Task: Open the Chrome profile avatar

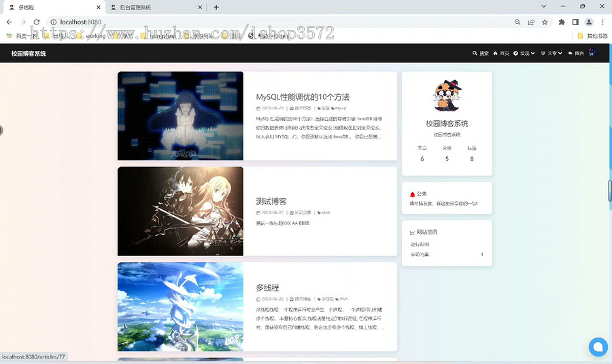Action: [589, 22]
